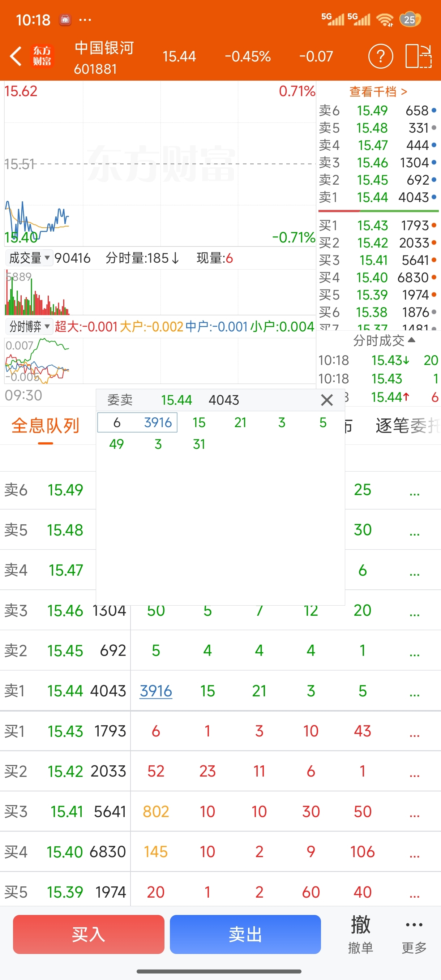Collapse the 分时成交 section
Screen dimensions: 441x980
pyautogui.click(x=384, y=340)
